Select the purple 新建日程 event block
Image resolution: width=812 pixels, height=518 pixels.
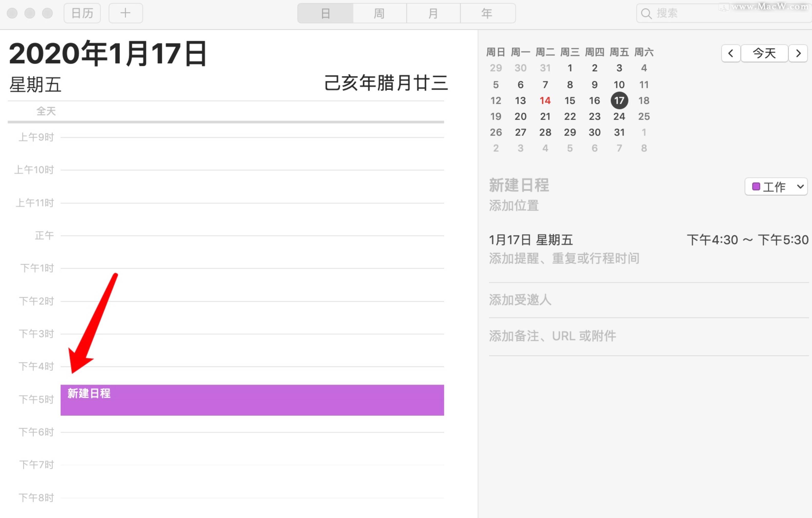(252, 400)
